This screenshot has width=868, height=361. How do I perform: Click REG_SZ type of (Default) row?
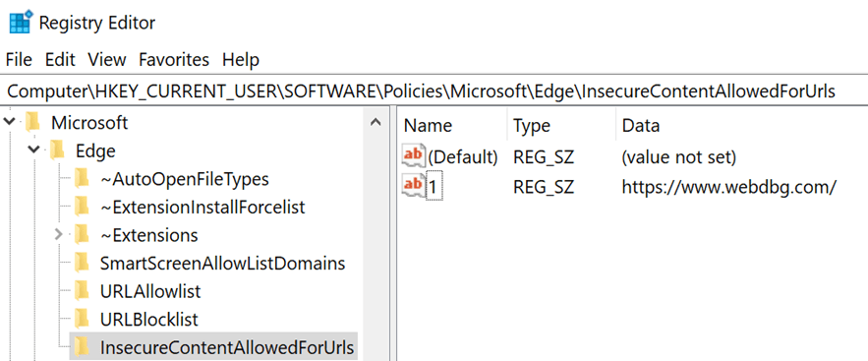[544, 157]
